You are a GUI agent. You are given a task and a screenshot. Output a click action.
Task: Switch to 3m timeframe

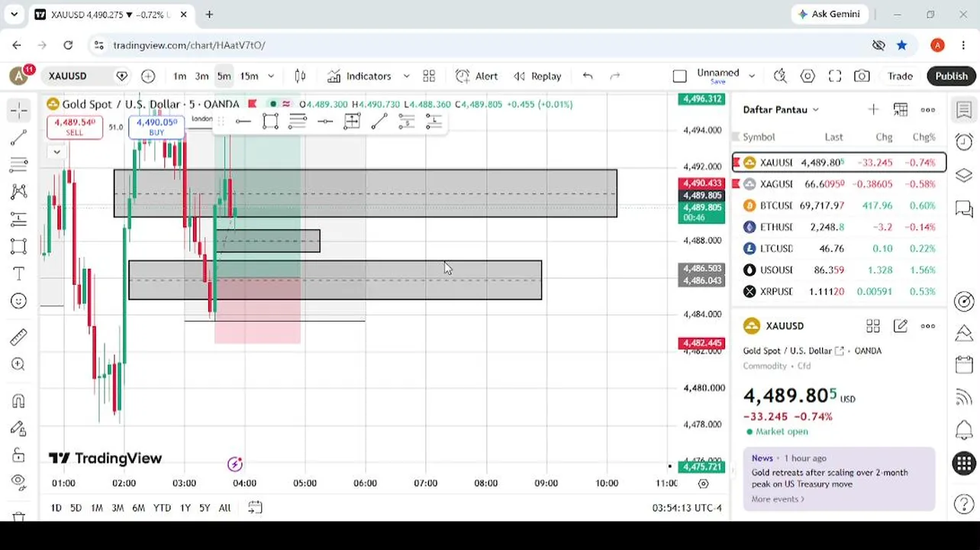(x=201, y=76)
